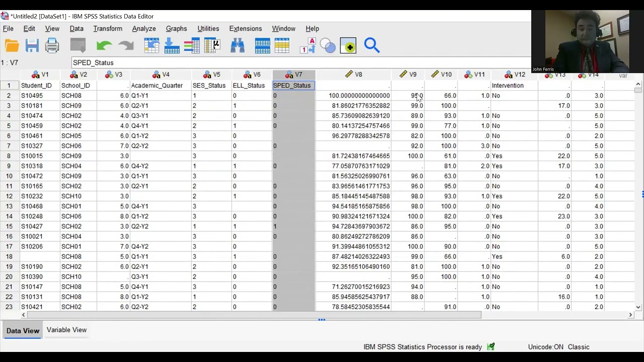Select the ELL_Status cell
The height and width of the screenshot is (362, 644).
click(x=252, y=85)
